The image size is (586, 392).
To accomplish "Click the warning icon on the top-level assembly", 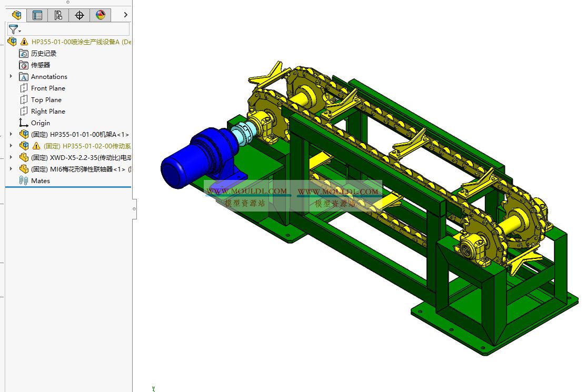I will (24, 42).
